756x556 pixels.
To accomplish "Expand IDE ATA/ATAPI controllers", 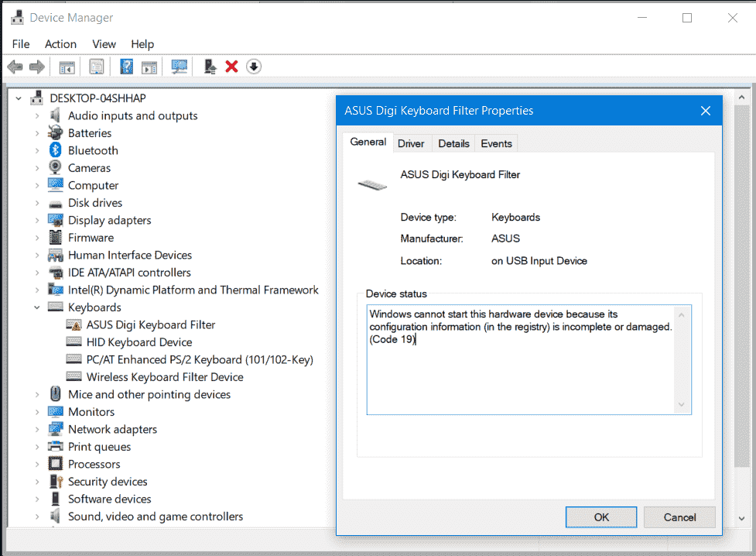I will [x=37, y=273].
